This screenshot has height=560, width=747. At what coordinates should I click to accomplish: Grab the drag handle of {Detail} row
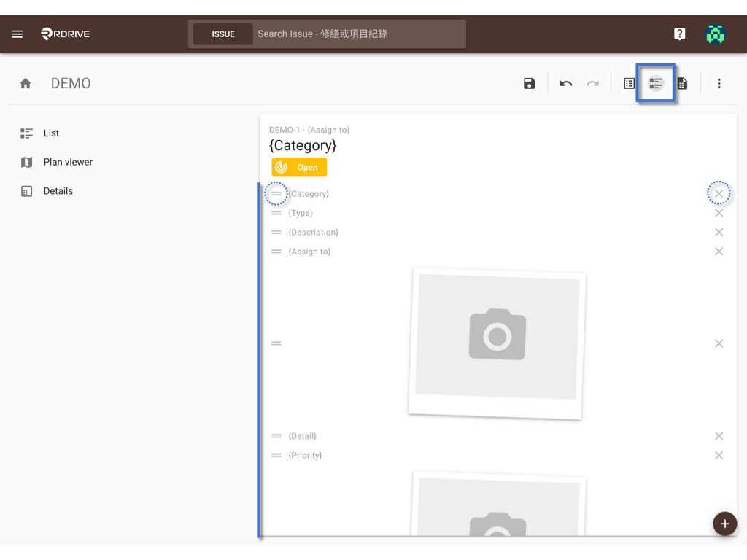pyautogui.click(x=276, y=436)
